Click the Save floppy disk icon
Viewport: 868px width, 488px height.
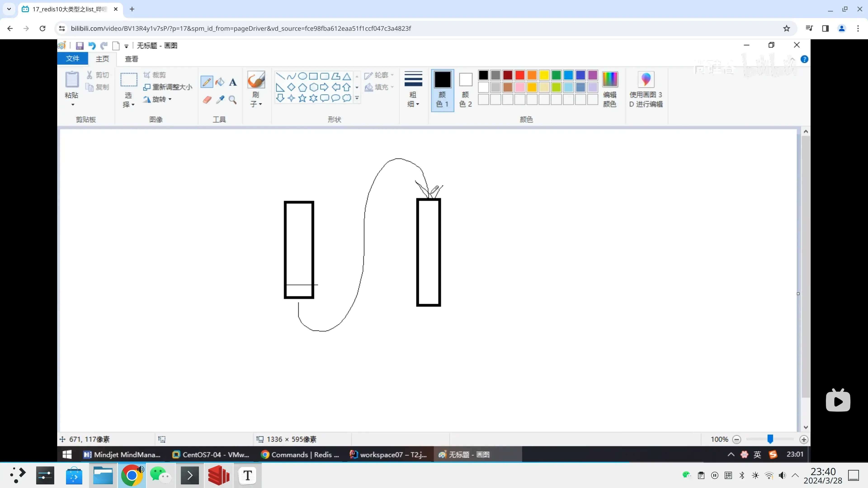[x=80, y=46]
